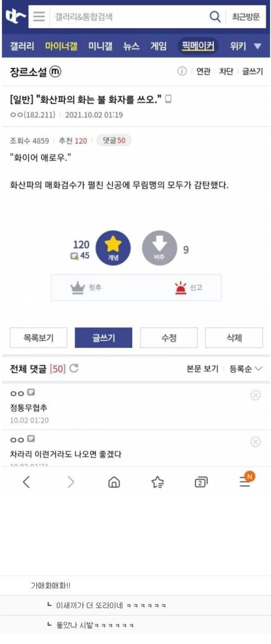Open browser bookmarks star icon
The height and width of the screenshot is (644, 271).
(x=158, y=482)
